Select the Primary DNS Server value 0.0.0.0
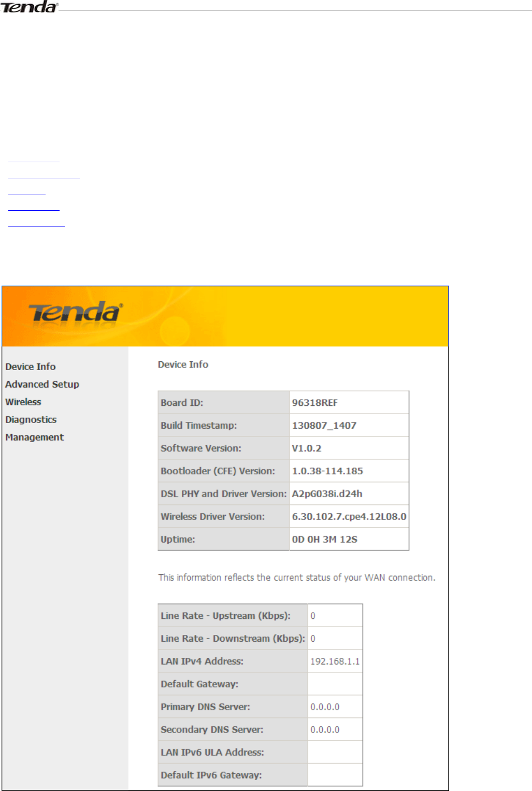Screen dimensions: 532x791 [325, 707]
